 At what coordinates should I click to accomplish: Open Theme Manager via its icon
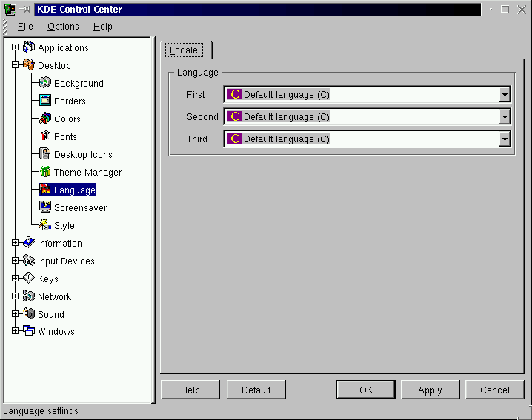[44, 172]
